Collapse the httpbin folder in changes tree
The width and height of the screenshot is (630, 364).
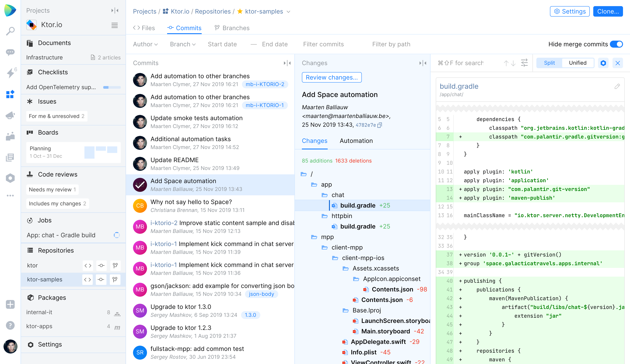(x=324, y=216)
